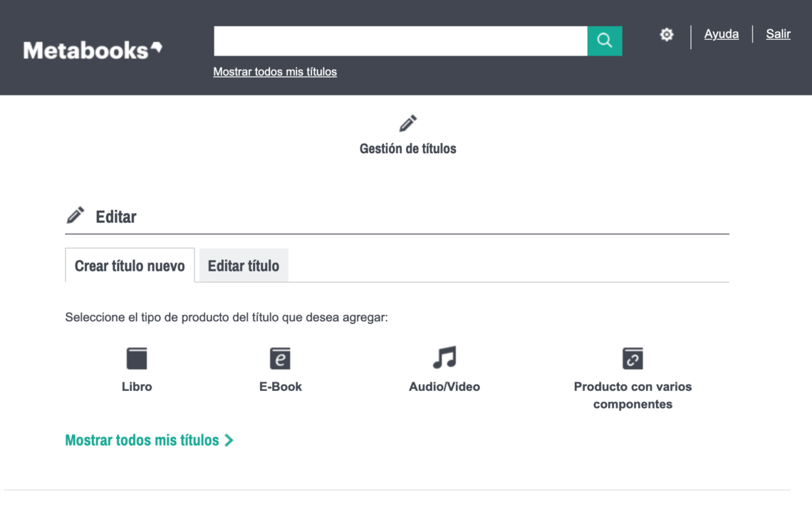Select the Libro book icon
The width and height of the screenshot is (812, 507).
tap(137, 358)
